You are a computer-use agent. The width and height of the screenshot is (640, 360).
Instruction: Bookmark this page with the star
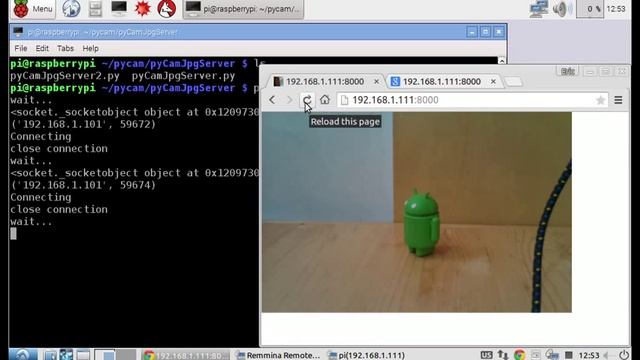[x=600, y=100]
